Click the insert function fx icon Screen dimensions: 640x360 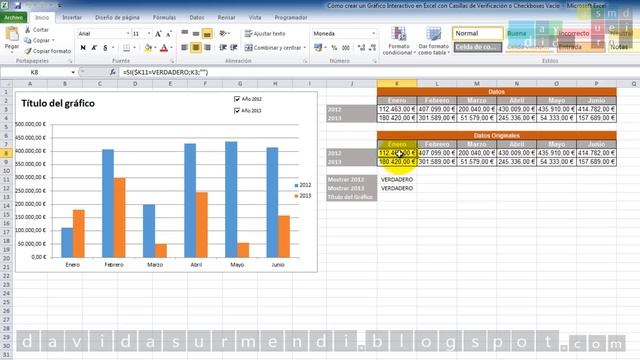pos(113,72)
